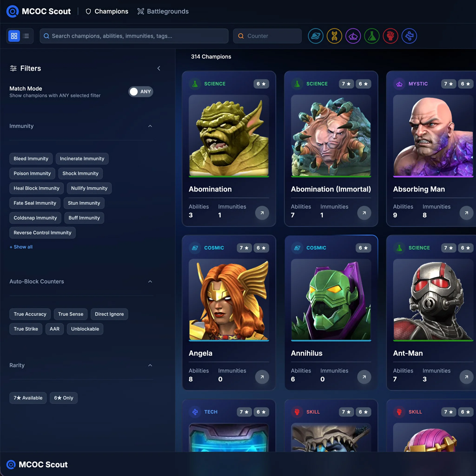Select the Tech class filter icon
The image size is (476, 476).
pyautogui.click(x=409, y=36)
